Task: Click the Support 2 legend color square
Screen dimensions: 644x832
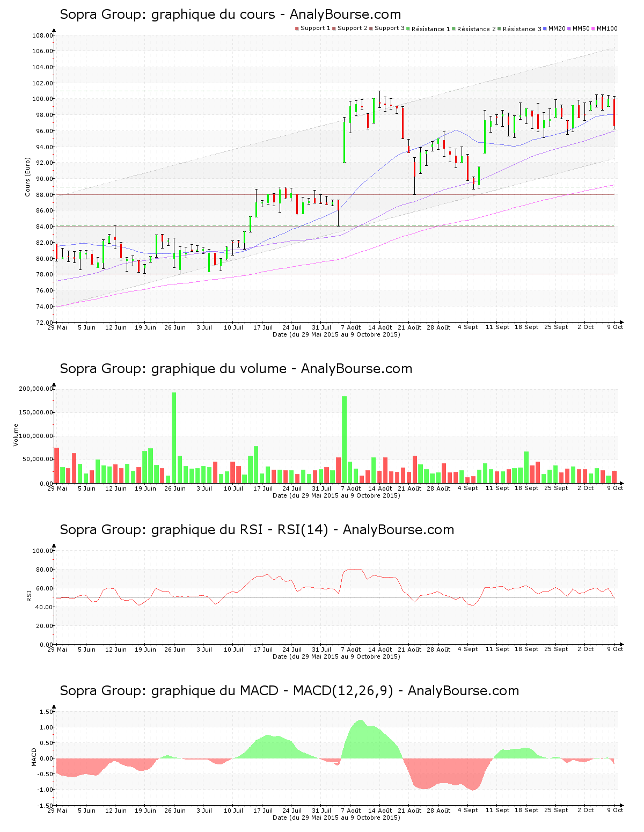Action: pyautogui.click(x=334, y=28)
